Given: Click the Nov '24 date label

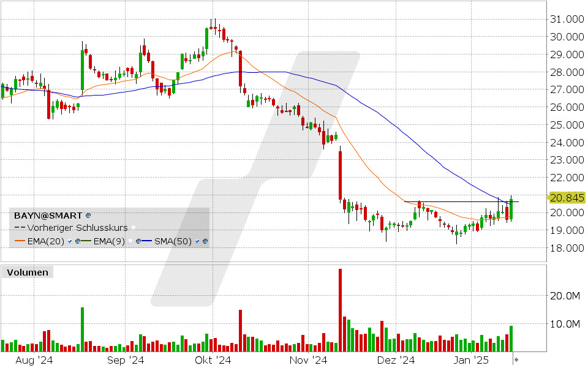Looking at the screenshot, I should tap(308, 361).
